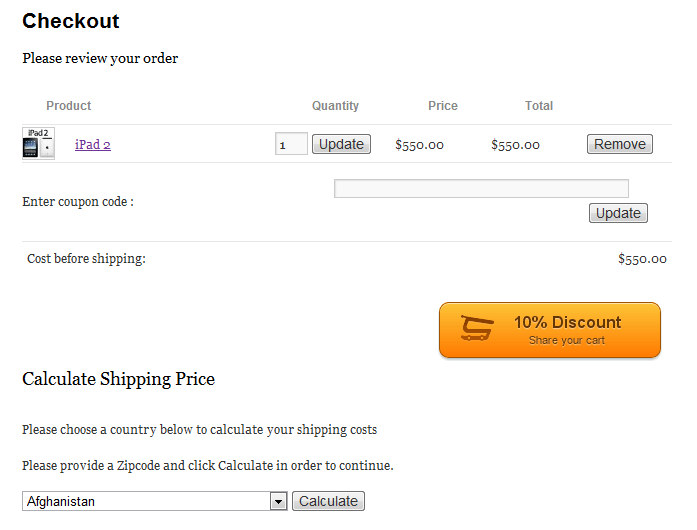
Task: Remove iPad 2 from the cart
Action: pos(620,144)
